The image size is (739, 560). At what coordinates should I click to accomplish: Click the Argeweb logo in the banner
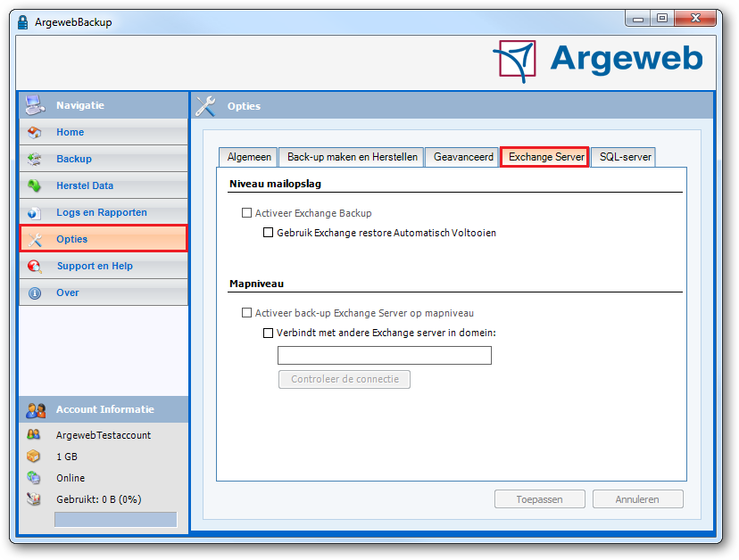598,61
